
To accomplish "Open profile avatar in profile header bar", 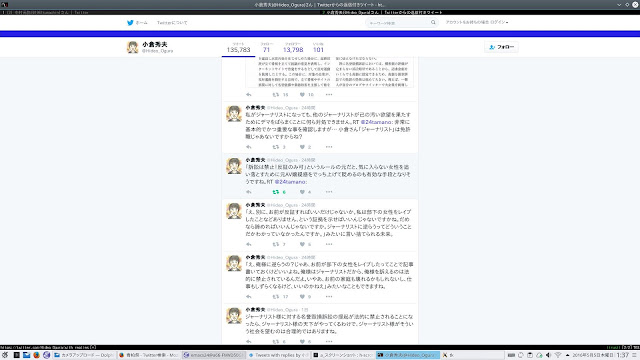I will pos(133,47).
